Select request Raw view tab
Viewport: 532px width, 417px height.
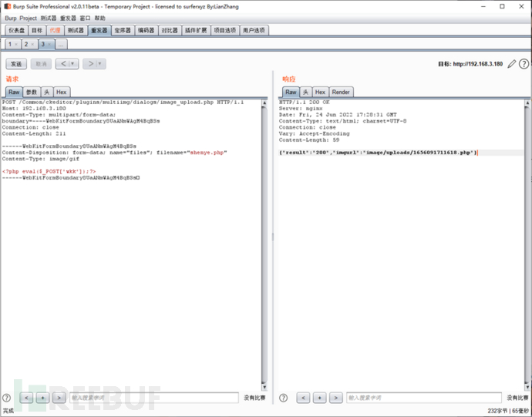click(x=14, y=92)
